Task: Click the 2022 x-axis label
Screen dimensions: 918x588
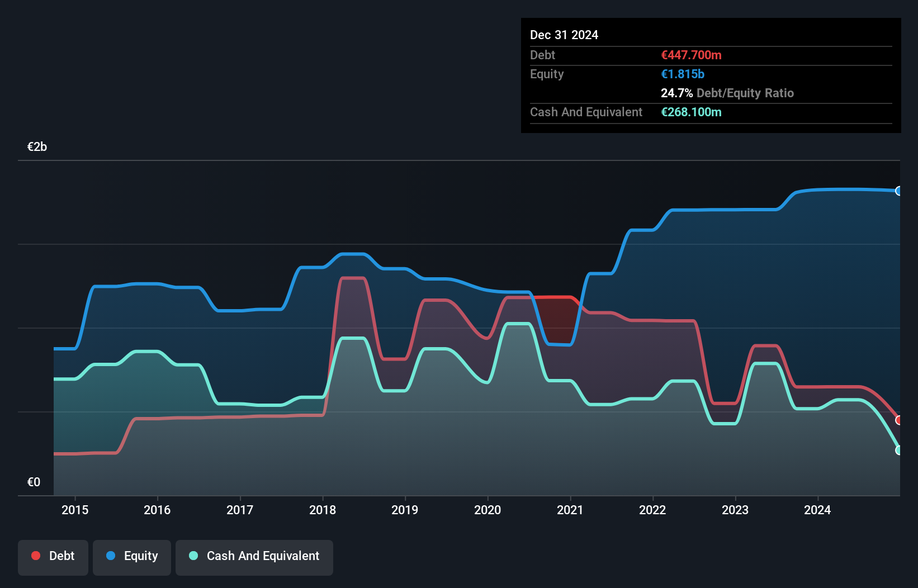Action: 652,510
